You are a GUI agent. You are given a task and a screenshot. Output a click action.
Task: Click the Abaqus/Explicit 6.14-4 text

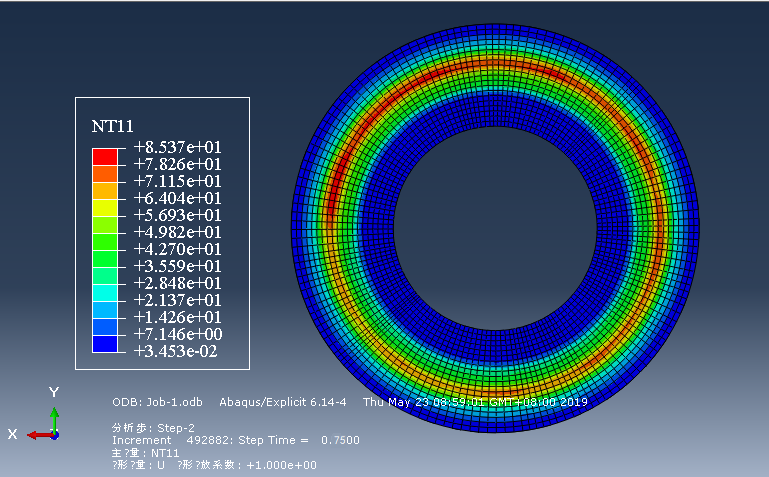click(282, 402)
